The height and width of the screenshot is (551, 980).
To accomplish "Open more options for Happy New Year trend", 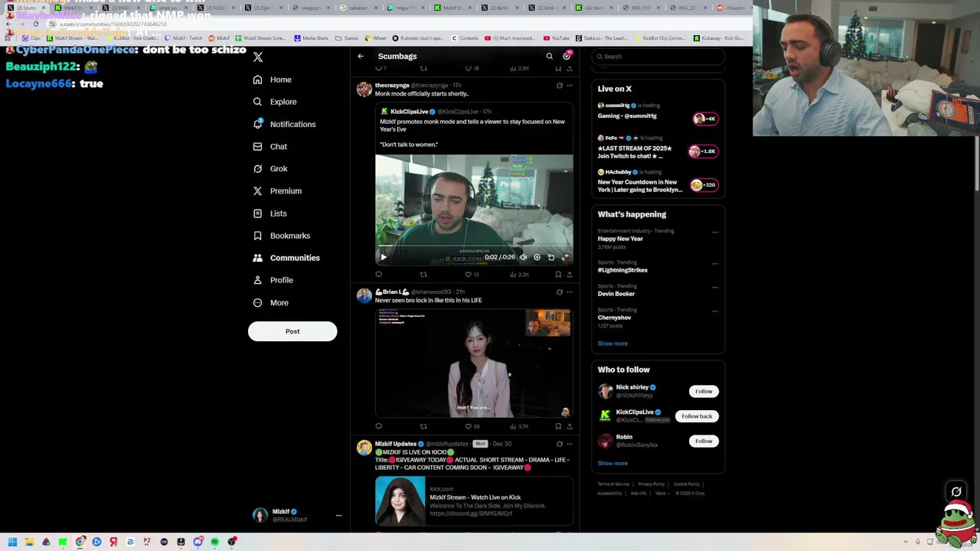I will tap(715, 232).
